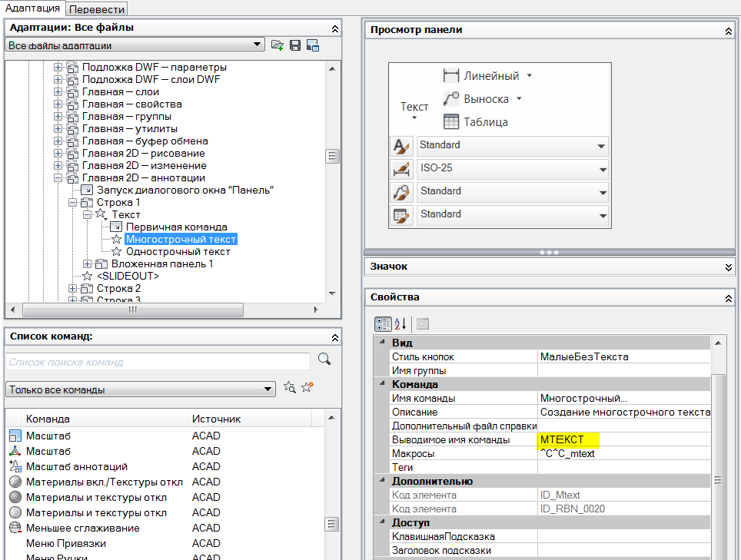Select the Материалы вкл./Текстуры откл icon
Viewport: 741px width, 560px height.
point(15,482)
